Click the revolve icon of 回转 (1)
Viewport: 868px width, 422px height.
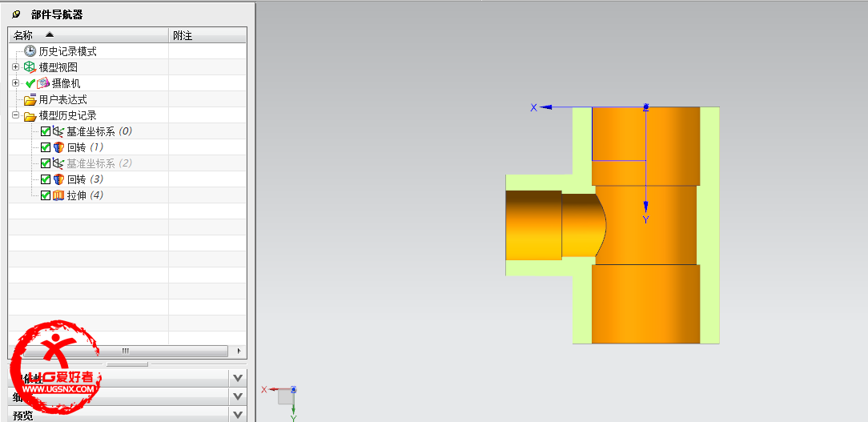click(58, 148)
